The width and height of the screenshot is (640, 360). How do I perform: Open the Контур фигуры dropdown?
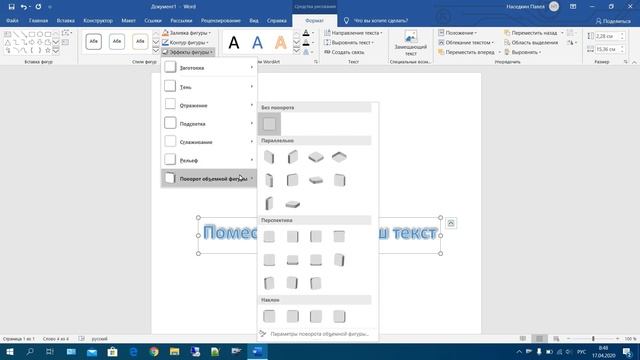coord(186,42)
